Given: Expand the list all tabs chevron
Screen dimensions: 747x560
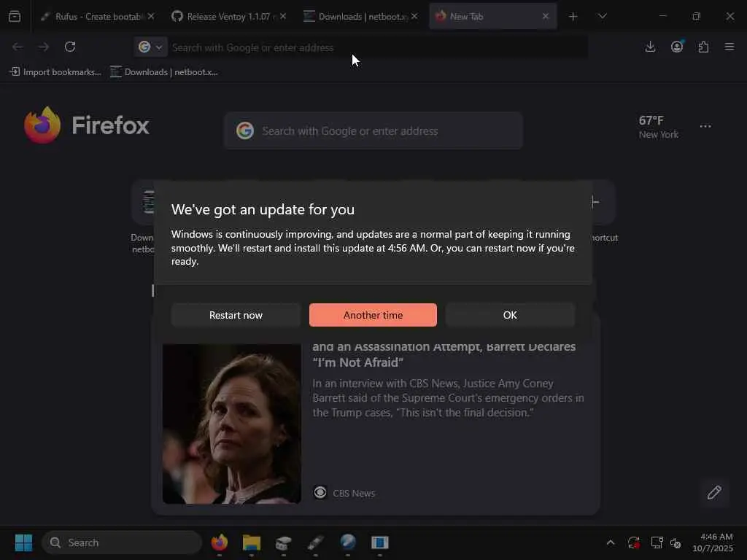Looking at the screenshot, I should 602,16.
